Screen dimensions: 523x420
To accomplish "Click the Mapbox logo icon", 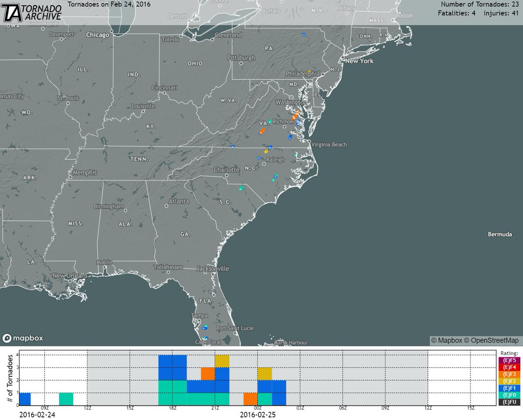I will pos(7,337).
